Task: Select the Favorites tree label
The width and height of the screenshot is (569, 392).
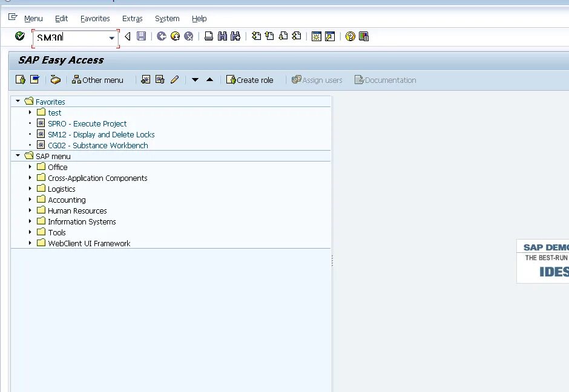Action: point(50,102)
